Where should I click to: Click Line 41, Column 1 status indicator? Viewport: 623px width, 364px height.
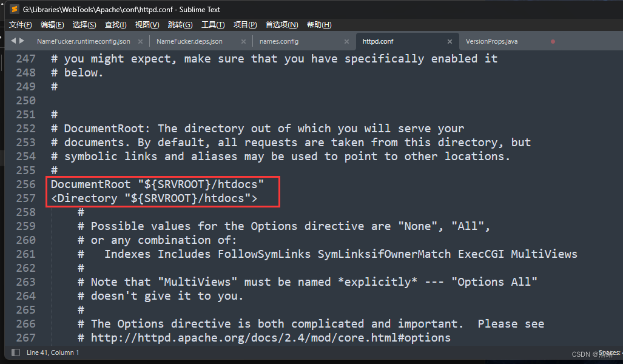(x=53, y=352)
